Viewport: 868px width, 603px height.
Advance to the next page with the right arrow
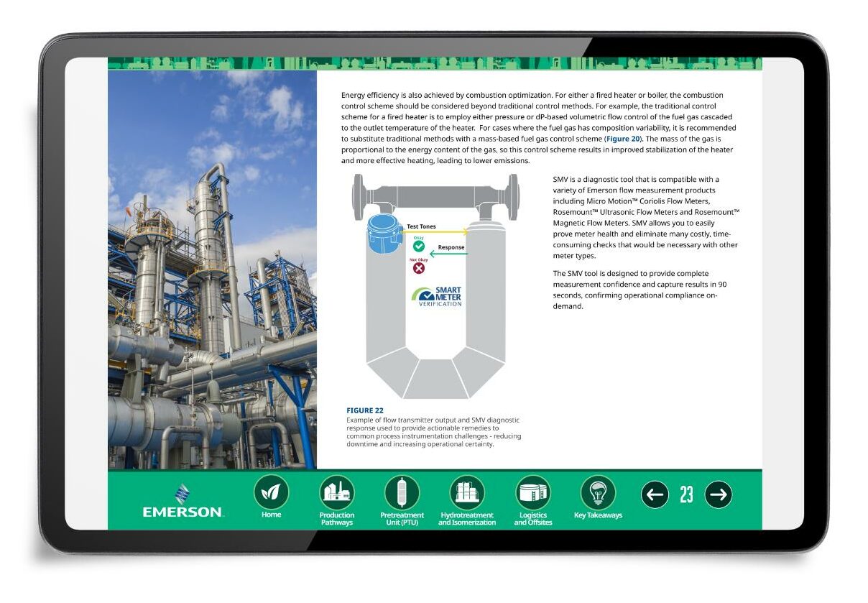(x=719, y=494)
